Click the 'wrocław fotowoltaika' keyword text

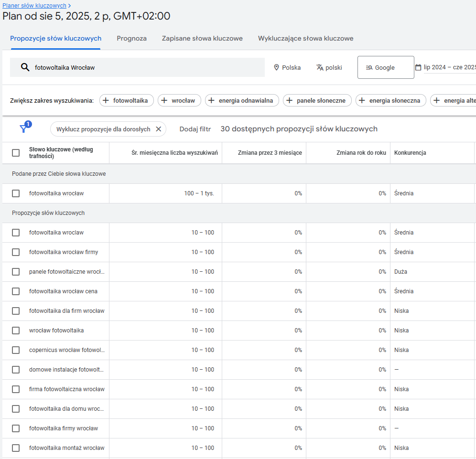(x=56, y=331)
